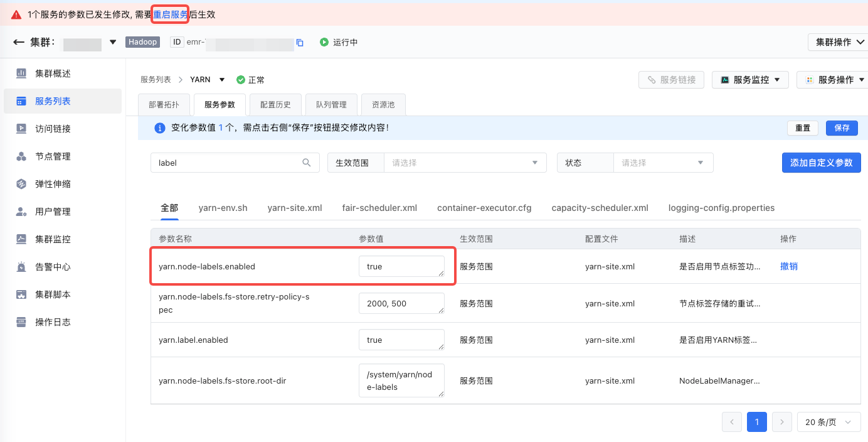Screen dimensions: 868x442
Task: Click the 集群监控 sidebar icon
Action: coord(21,239)
